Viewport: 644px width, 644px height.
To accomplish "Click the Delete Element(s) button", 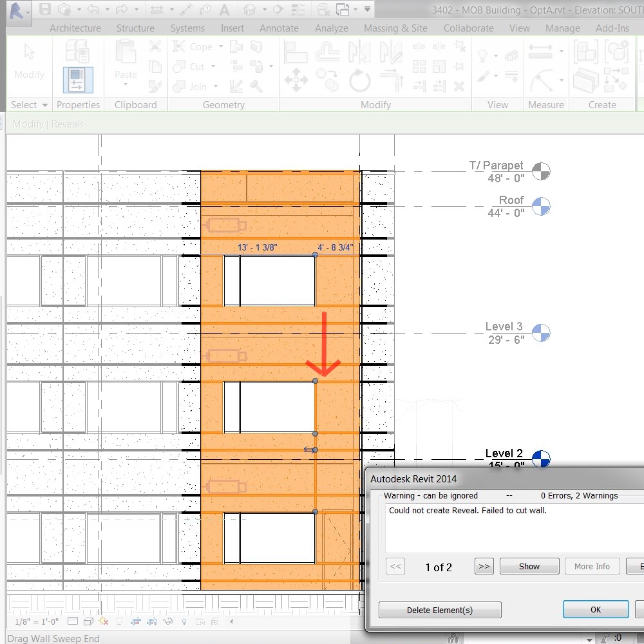I will (x=440, y=610).
